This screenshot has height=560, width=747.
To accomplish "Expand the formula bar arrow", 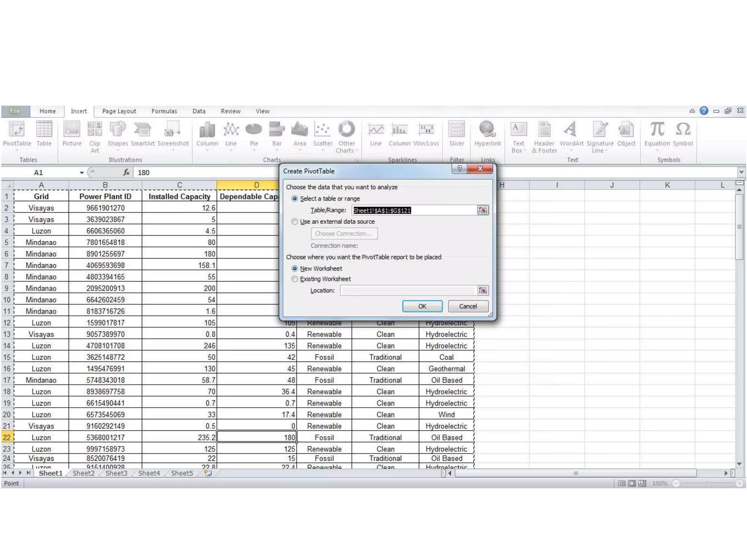I will (x=741, y=172).
